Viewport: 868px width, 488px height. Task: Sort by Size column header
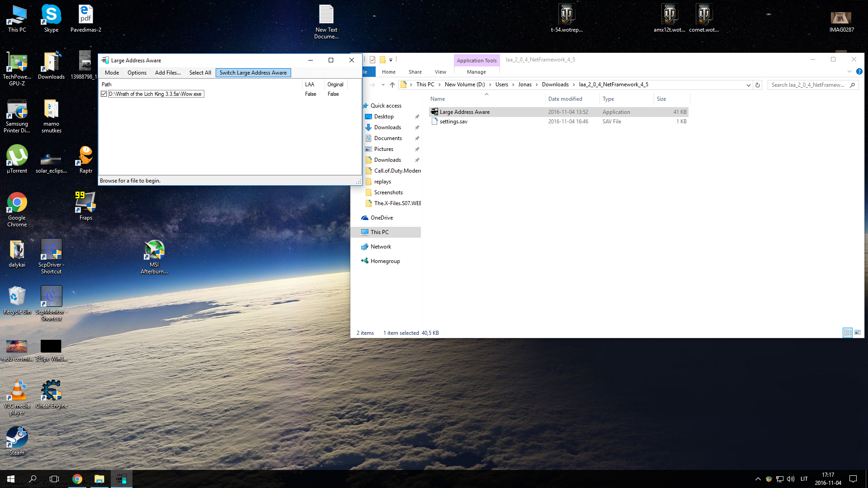pyautogui.click(x=672, y=99)
